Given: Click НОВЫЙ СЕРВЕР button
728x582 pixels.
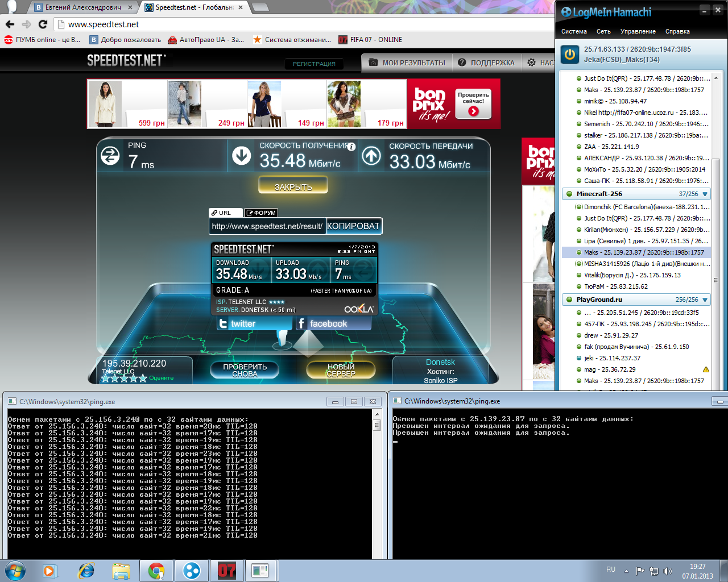Looking at the screenshot, I should (x=341, y=370).
